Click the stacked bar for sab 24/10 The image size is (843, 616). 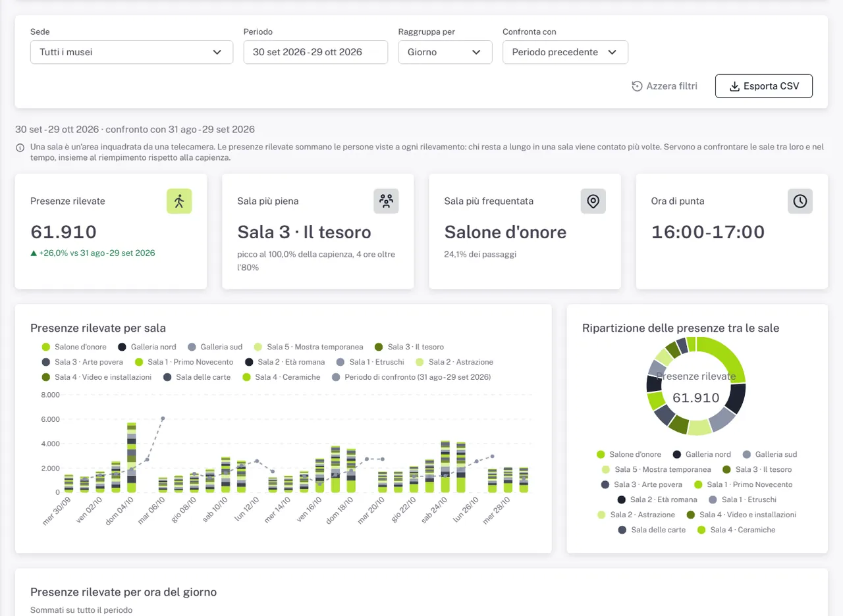[445, 467]
